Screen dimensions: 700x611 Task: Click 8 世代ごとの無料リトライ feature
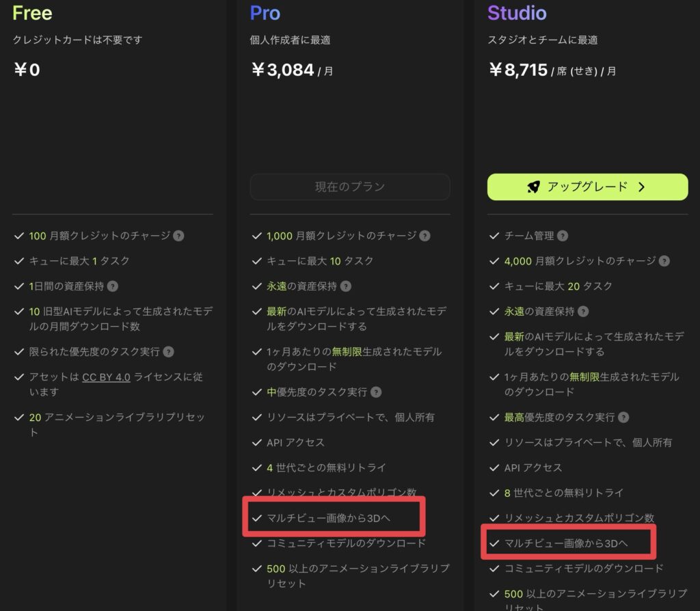pyautogui.click(x=563, y=493)
